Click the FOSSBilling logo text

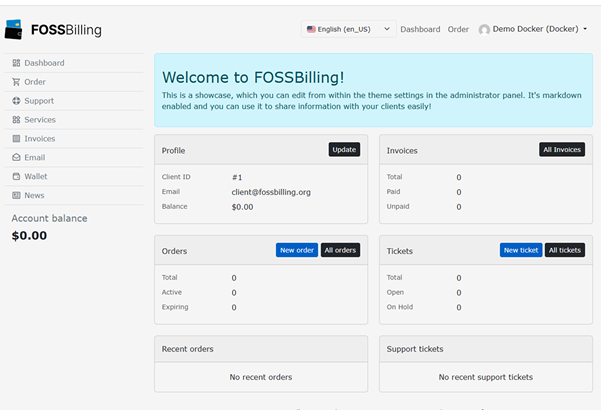(66, 30)
